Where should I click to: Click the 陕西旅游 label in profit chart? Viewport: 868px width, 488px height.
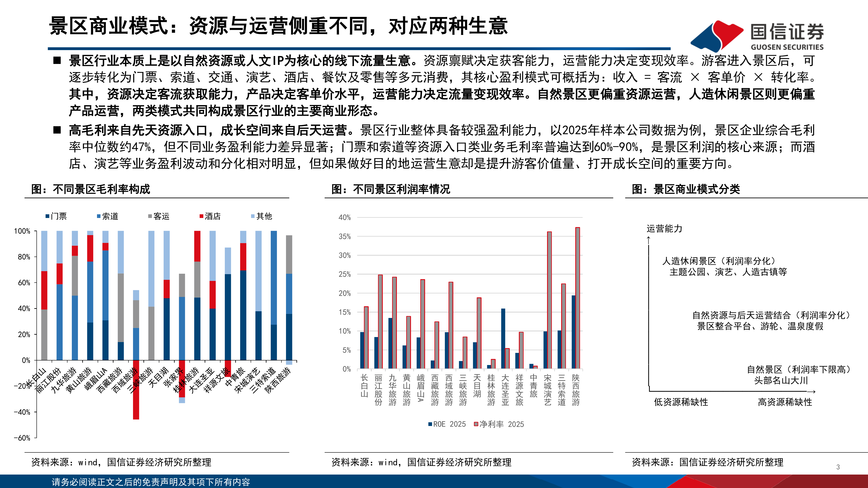point(576,390)
